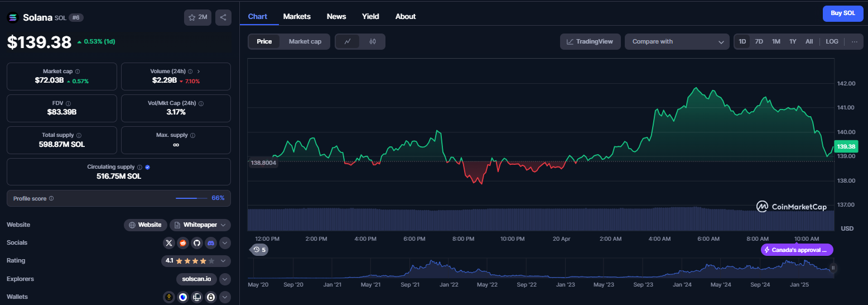Open the Compare with dropdown
Screen dimensions: 868x305
(x=677, y=41)
